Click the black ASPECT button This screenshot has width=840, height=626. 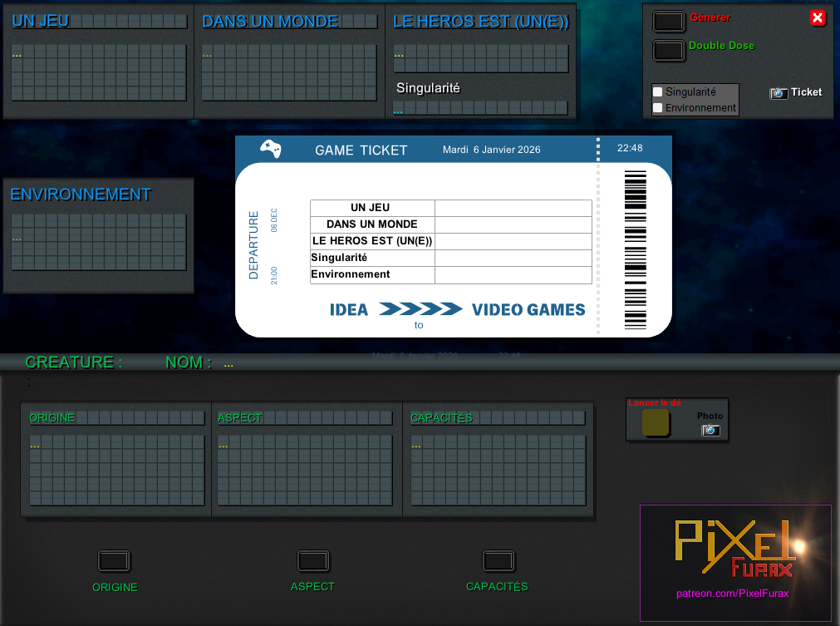313,561
